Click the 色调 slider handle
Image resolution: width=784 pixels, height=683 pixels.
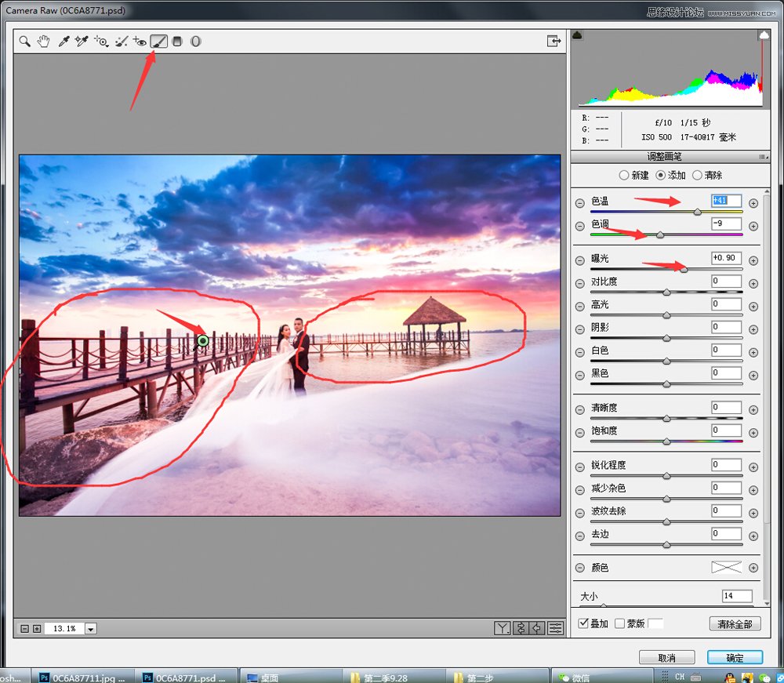pos(660,235)
